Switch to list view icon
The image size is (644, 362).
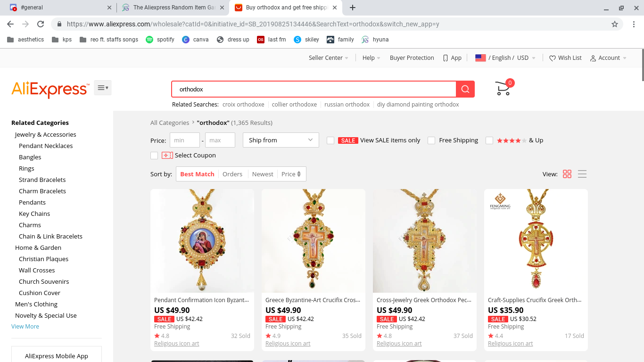(x=582, y=174)
